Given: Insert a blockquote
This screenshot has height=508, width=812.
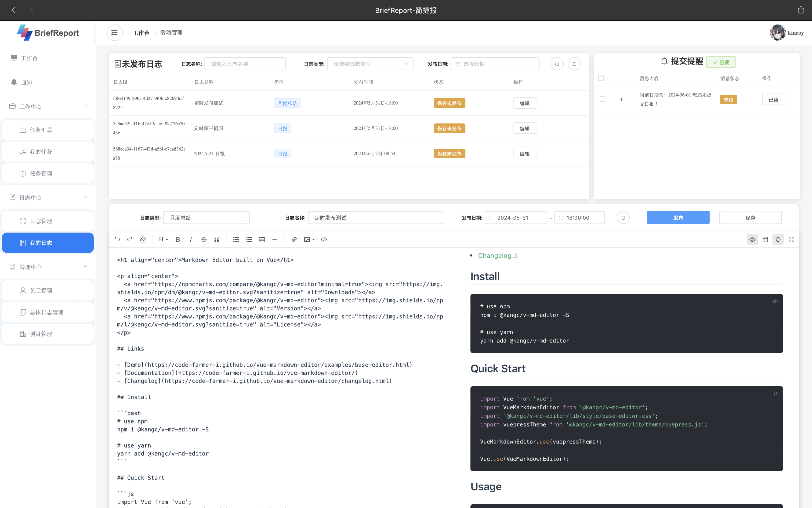Looking at the screenshot, I should tap(217, 239).
